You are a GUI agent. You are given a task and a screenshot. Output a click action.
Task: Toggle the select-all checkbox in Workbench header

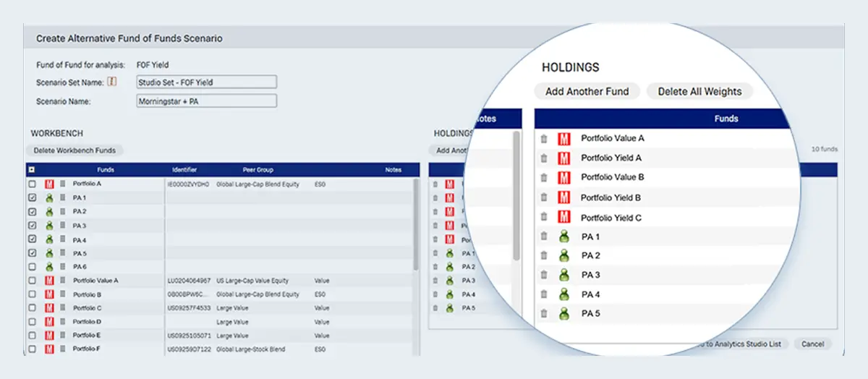pos(32,170)
